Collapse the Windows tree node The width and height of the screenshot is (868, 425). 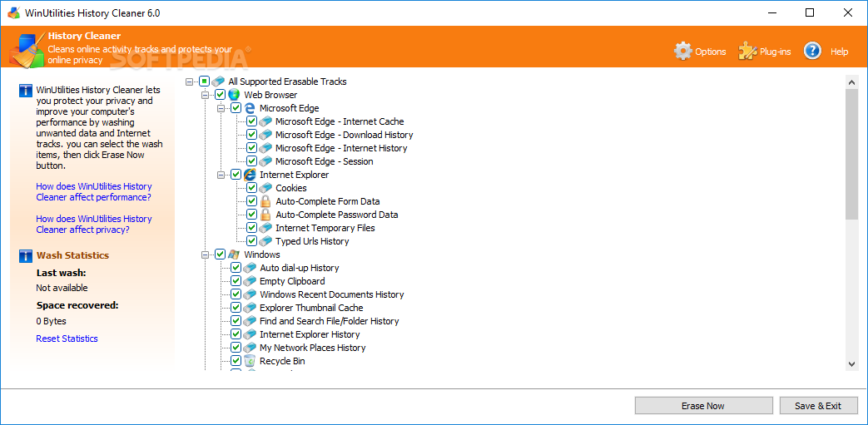tap(206, 255)
